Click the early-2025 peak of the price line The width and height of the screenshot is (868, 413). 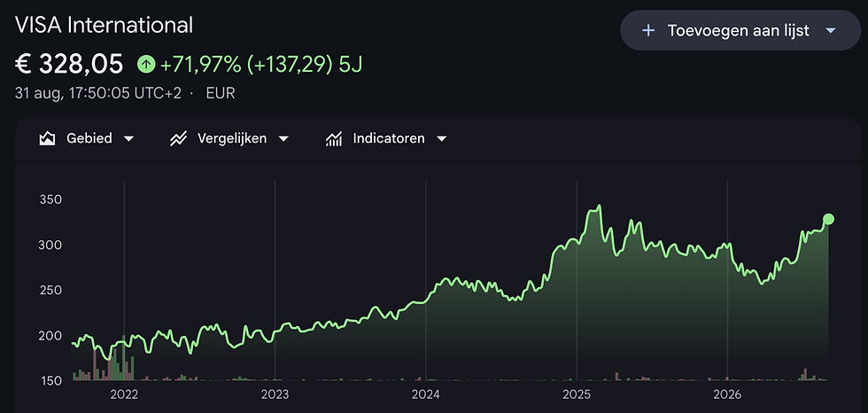(599, 206)
